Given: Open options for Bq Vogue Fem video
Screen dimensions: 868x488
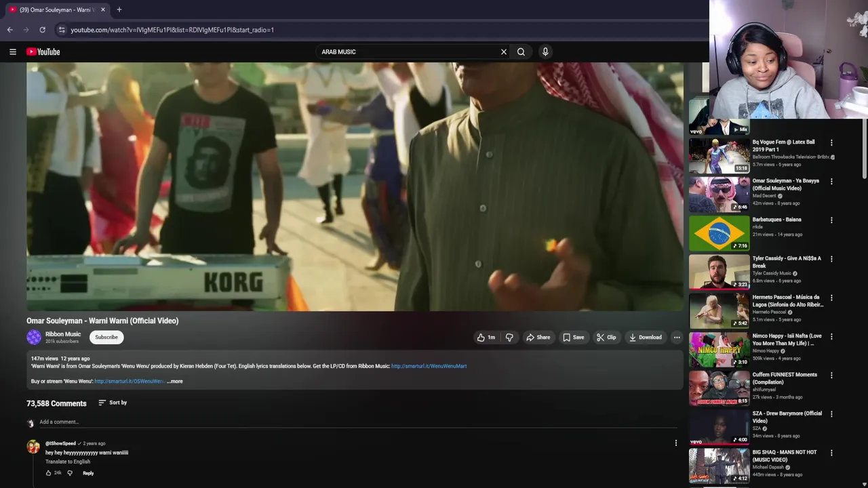Looking at the screenshot, I should (x=831, y=143).
